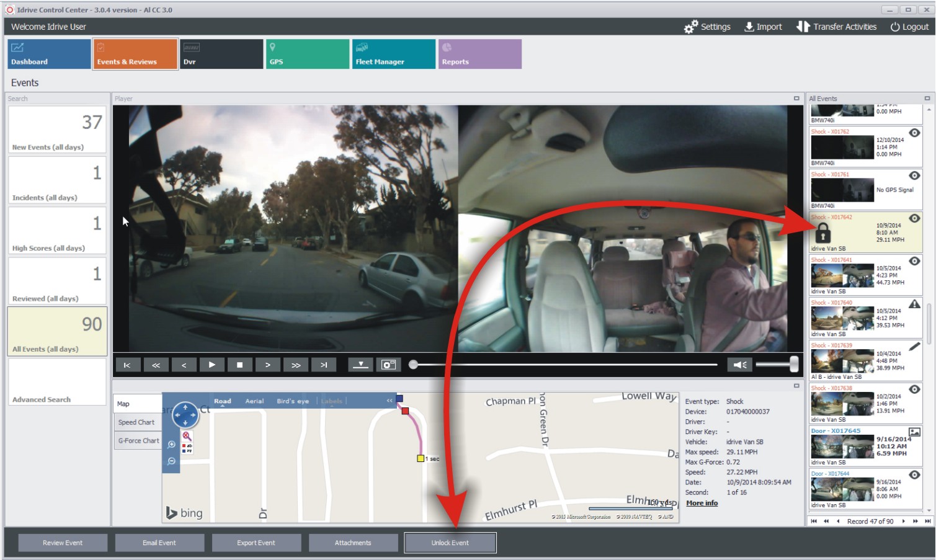This screenshot has width=936, height=560.
Task: Filter by High Scores (all days)
Action: coord(57,230)
